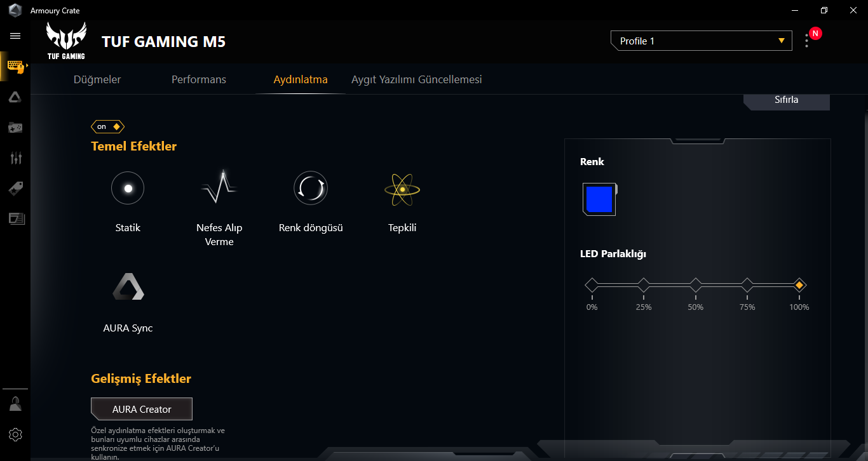Open the Aygıt Yazılımı Güncellemesi tab

417,79
